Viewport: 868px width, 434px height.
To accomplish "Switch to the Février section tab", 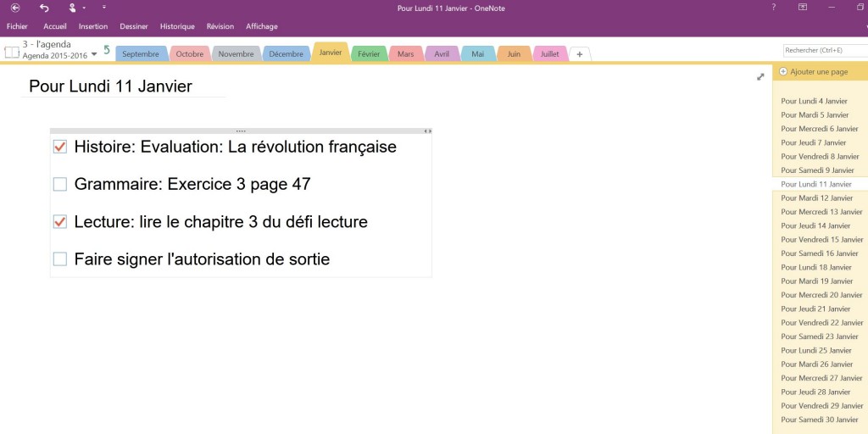I will point(369,53).
